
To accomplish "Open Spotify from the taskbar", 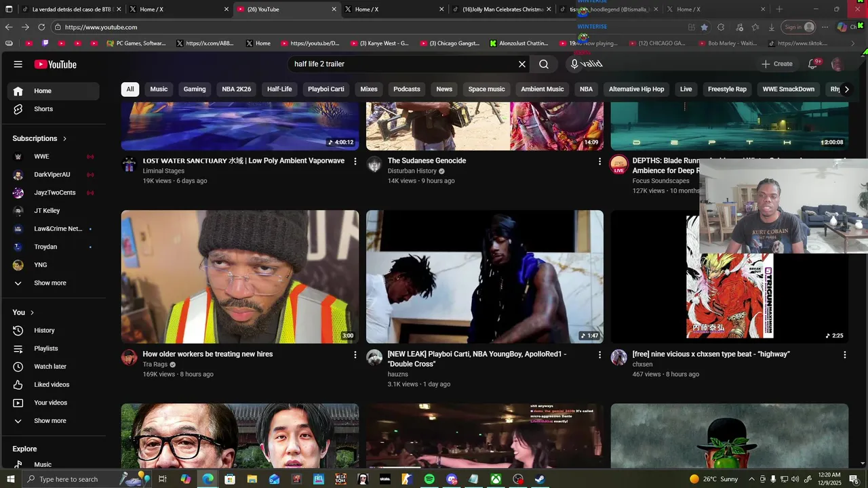I will [x=429, y=479].
